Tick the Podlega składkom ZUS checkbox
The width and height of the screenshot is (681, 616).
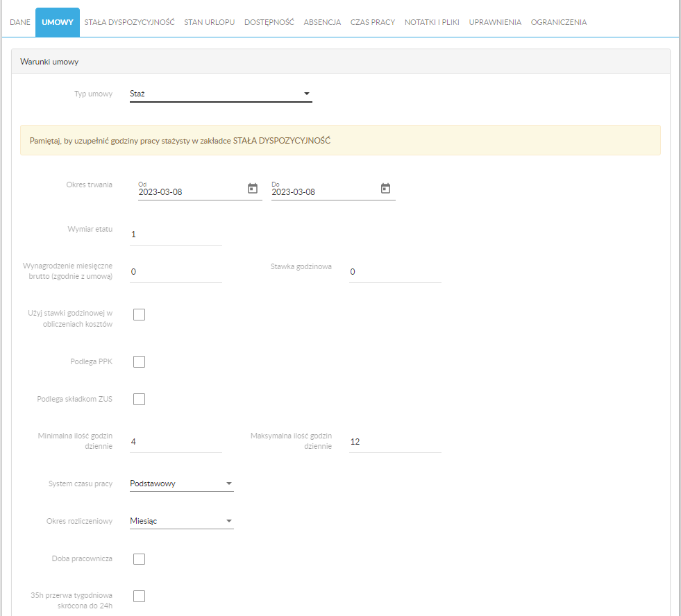tap(139, 399)
